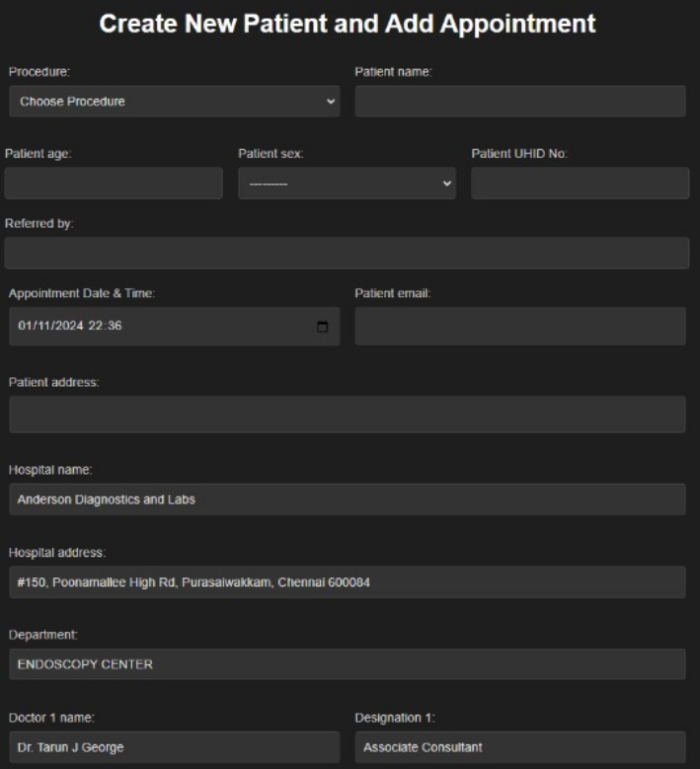Click Doctor 1 name field with Dr. Tarun
The height and width of the screenshot is (769, 700).
pyautogui.click(x=174, y=747)
